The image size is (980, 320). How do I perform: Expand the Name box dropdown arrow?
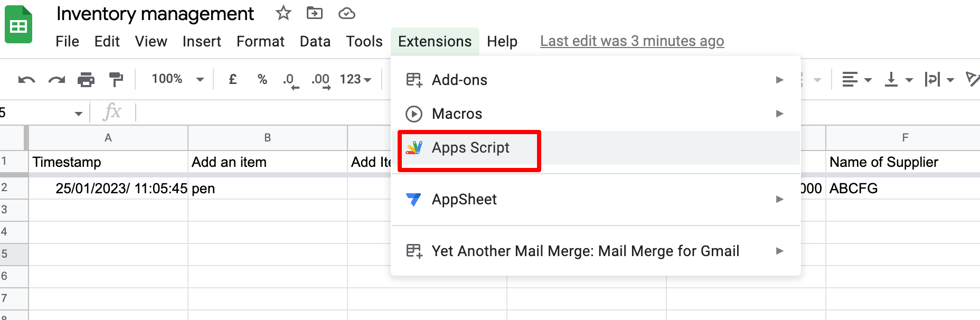pyautogui.click(x=78, y=113)
